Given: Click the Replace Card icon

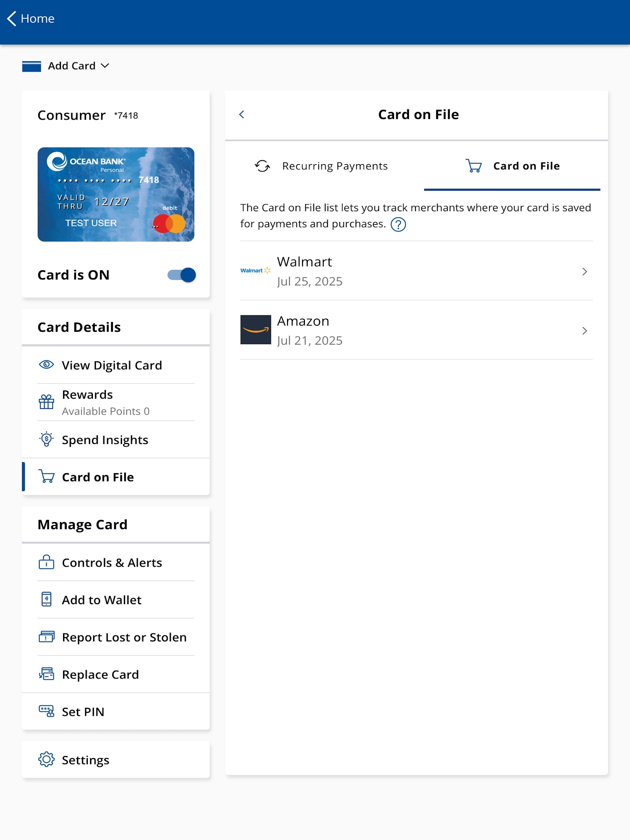Looking at the screenshot, I should [x=46, y=674].
